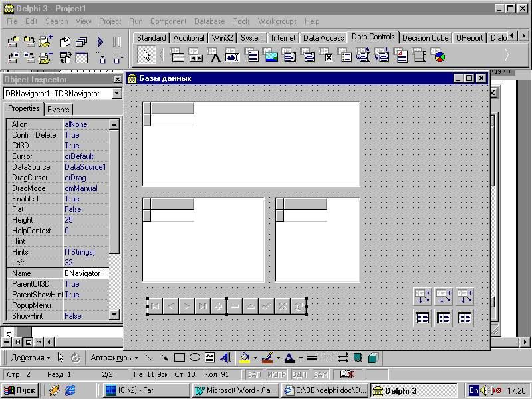Viewport: 532px width, 399px height.
Task: Select the Hints (TStrings) property value
Action: [86, 252]
